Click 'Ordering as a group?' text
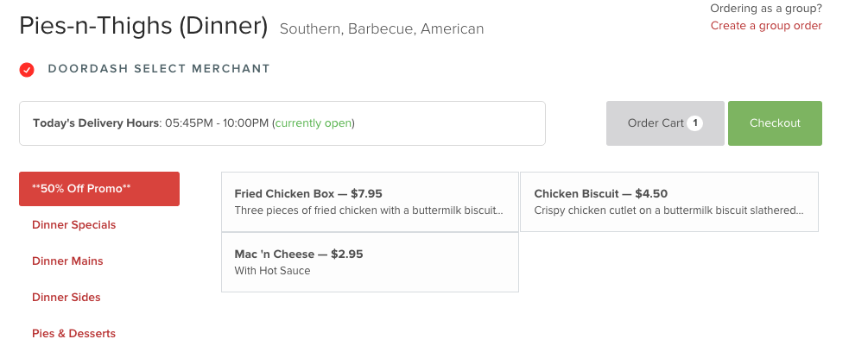Image resolution: width=868 pixels, height=358 pixels. (x=766, y=9)
